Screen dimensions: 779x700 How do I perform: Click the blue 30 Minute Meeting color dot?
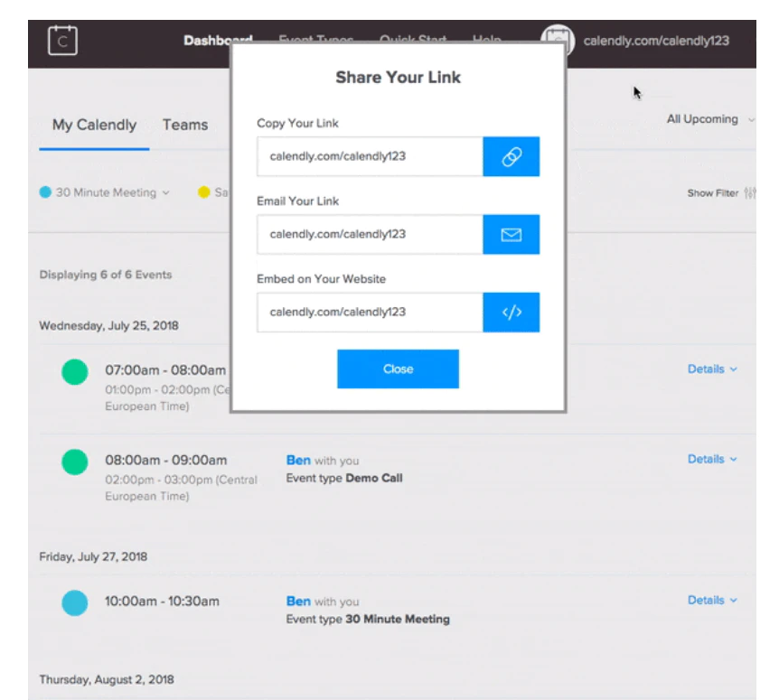click(x=43, y=191)
